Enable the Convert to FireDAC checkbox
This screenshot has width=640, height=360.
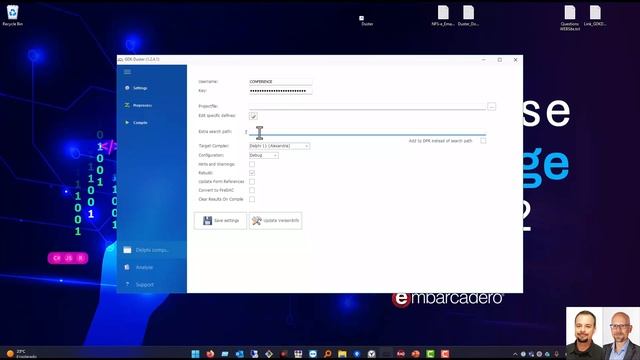pos(252,190)
